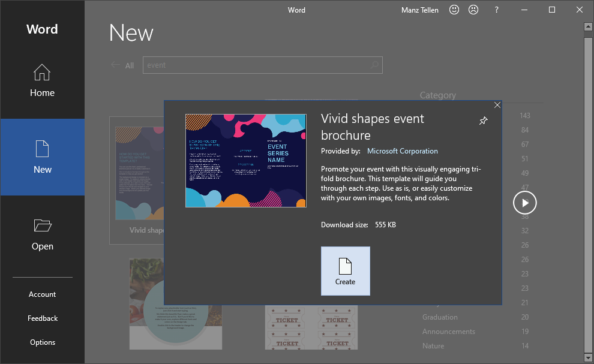Show the next template with the arrow
Image resolution: width=594 pixels, height=364 pixels.
point(524,203)
